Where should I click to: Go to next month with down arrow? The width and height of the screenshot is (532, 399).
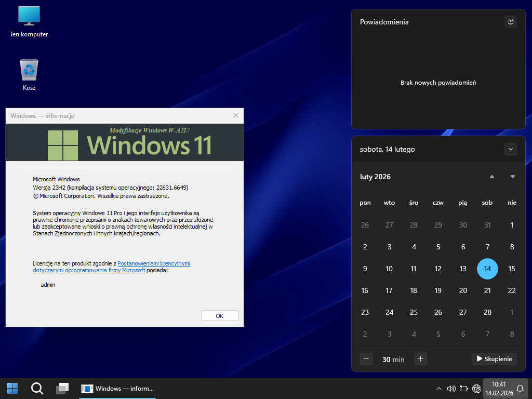coord(513,177)
